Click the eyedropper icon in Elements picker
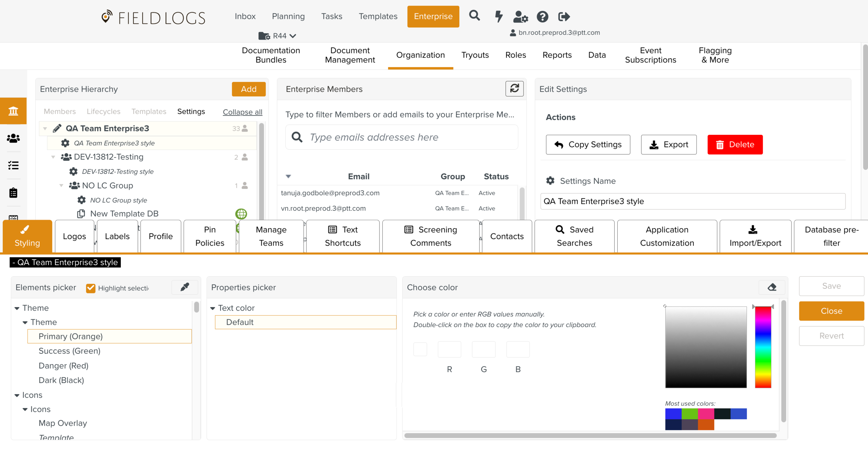 [185, 287]
